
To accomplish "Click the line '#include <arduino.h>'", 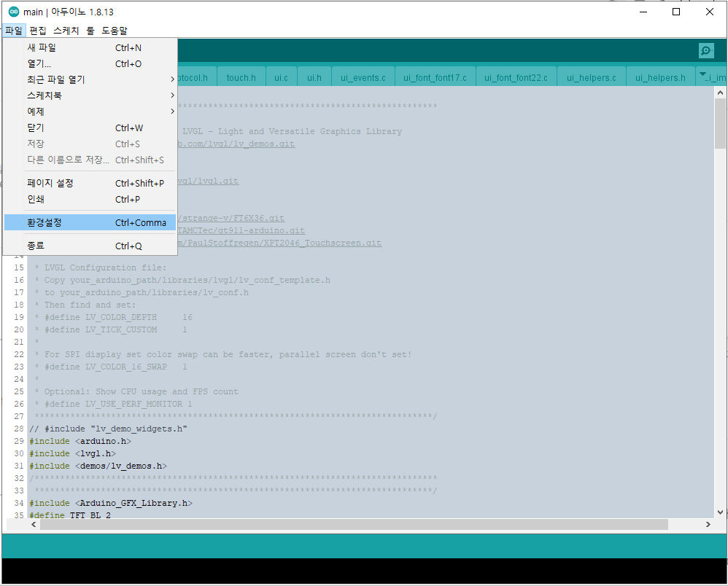I will point(80,441).
